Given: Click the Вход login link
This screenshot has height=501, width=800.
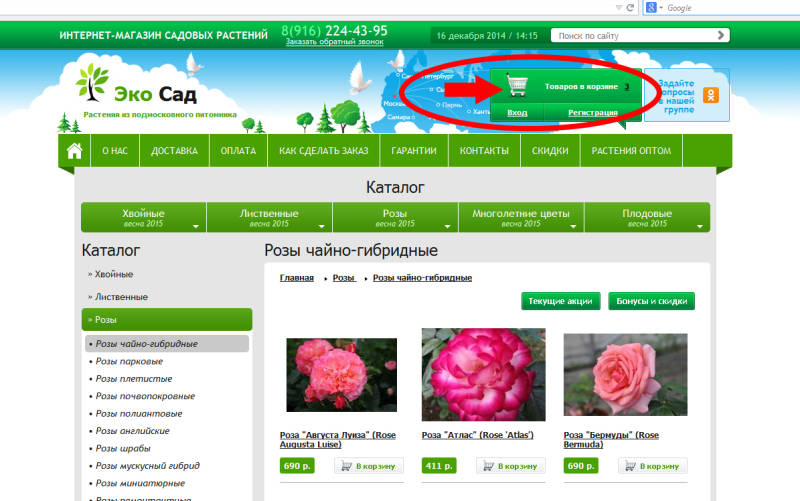Looking at the screenshot, I should tap(517, 112).
